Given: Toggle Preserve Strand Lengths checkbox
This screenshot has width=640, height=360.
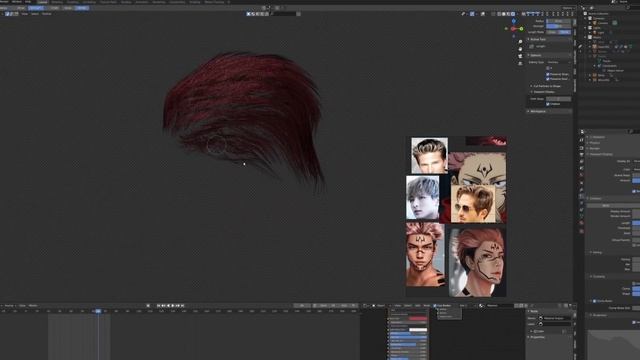Looking at the screenshot, I should [x=547, y=74].
